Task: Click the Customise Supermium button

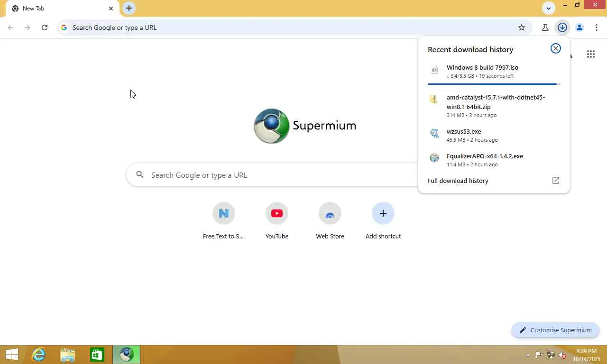Action: (555, 330)
